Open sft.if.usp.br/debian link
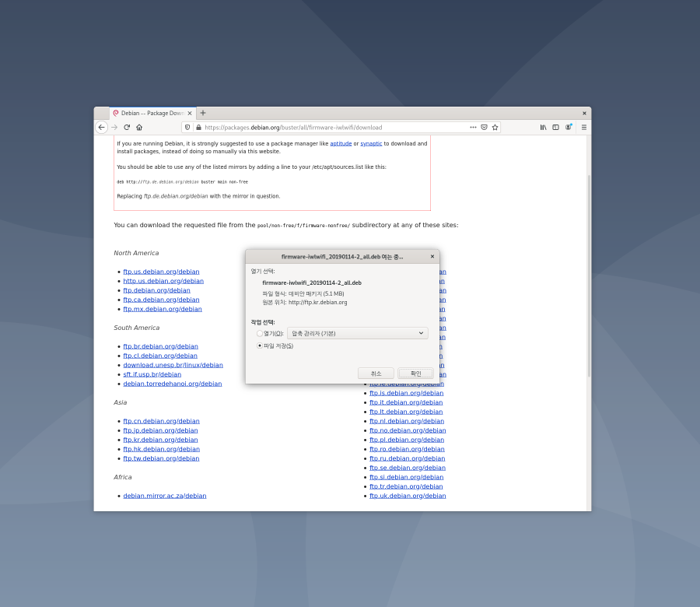 coord(152,374)
